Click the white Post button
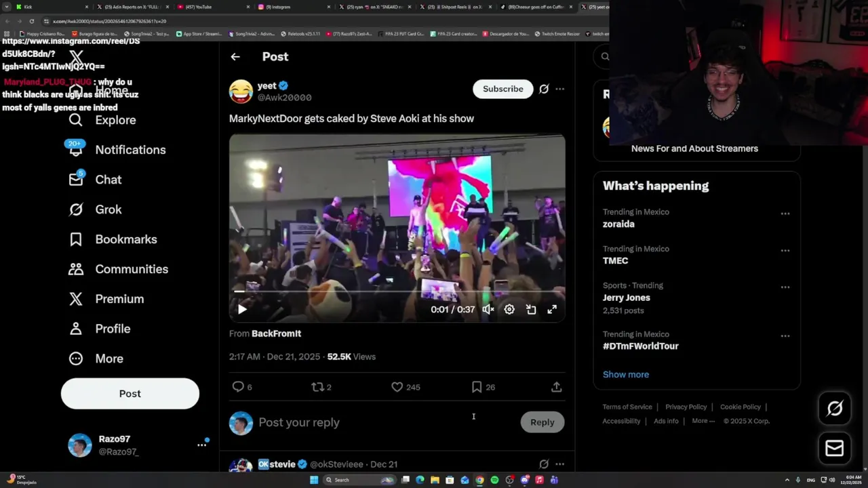Screen dimensions: 868x488 pyautogui.click(x=130, y=394)
